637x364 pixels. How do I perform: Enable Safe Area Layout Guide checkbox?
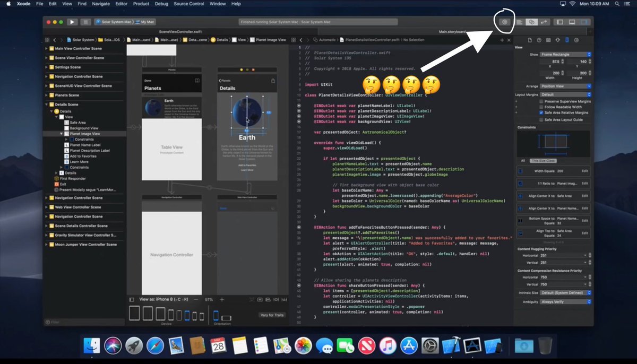click(x=541, y=120)
